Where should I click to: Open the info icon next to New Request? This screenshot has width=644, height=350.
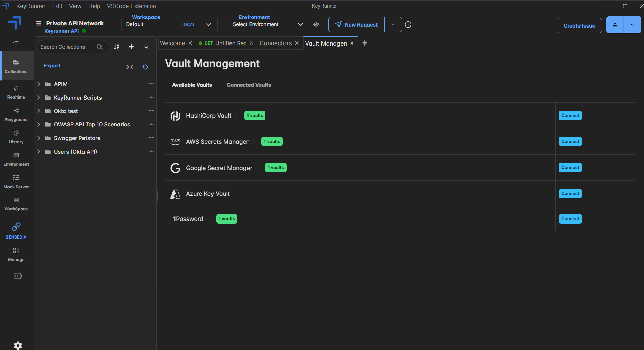pyautogui.click(x=408, y=24)
